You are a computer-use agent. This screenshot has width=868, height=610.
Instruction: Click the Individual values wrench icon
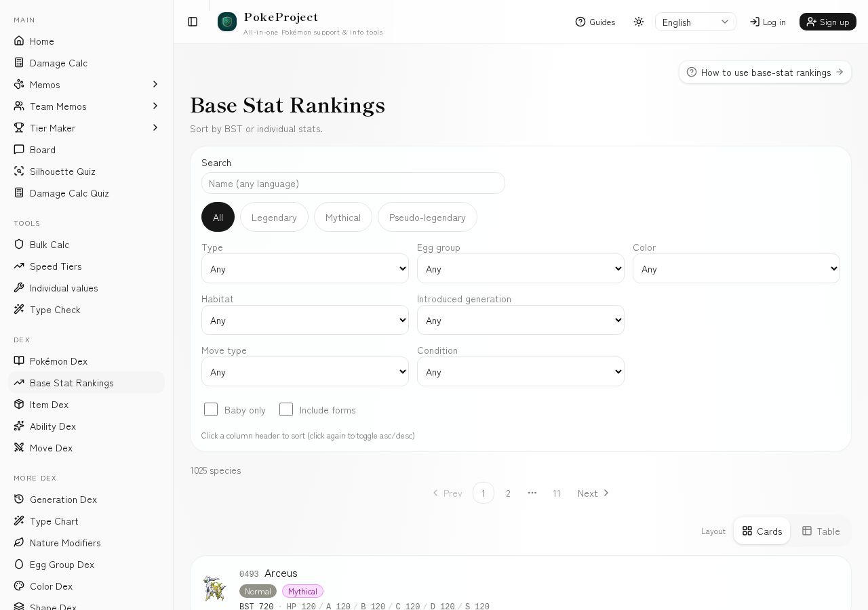pyautogui.click(x=19, y=287)
